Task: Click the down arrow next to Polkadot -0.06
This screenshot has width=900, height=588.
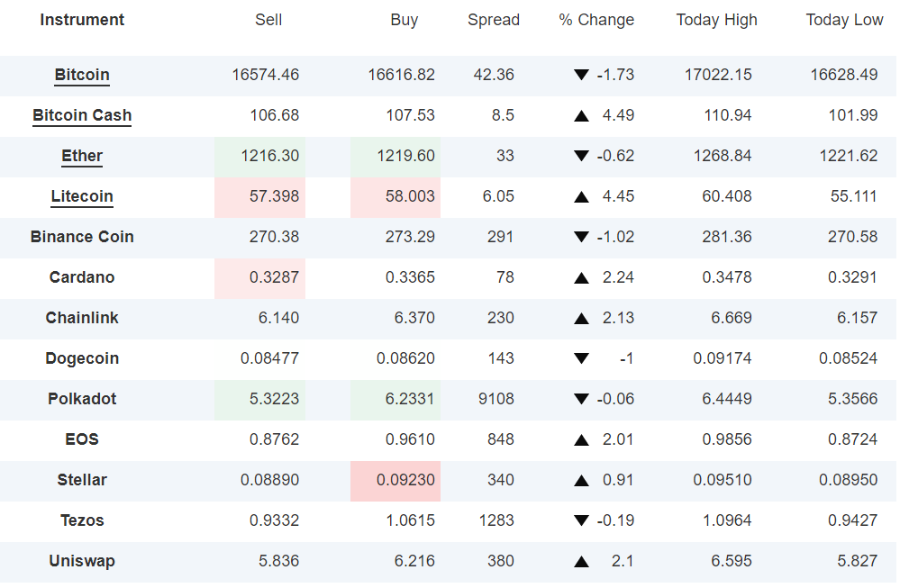Action: pyautogui.click(x=581, y=399)
